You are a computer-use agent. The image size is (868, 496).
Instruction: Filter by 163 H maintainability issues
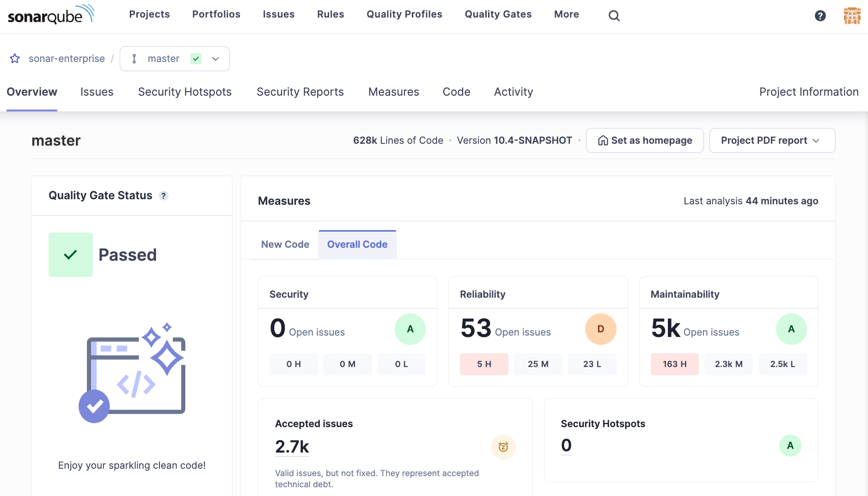click(x=674, y=364)
